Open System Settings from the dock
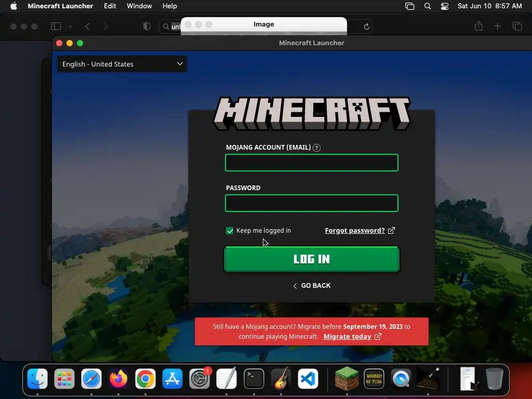 [199, 379]
